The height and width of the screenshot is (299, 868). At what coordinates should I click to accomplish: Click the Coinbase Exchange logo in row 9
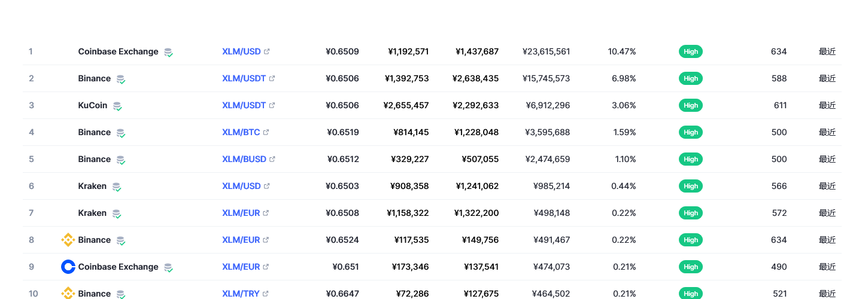tap(68, 267)
